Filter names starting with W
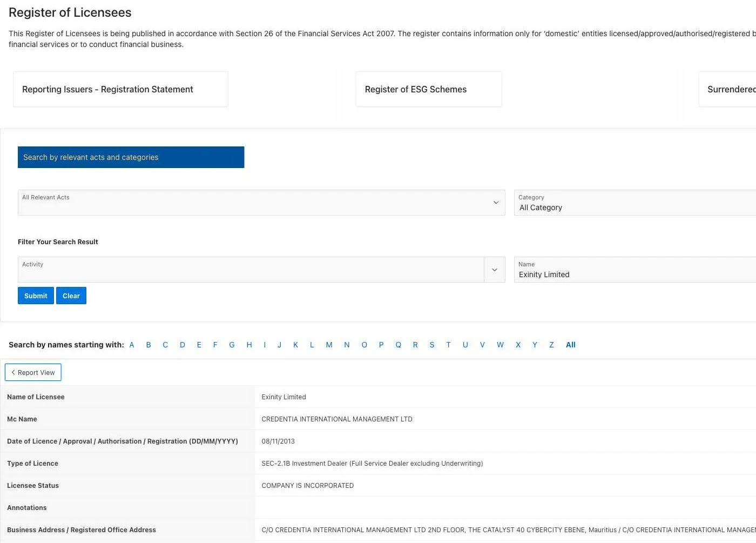 500,345
